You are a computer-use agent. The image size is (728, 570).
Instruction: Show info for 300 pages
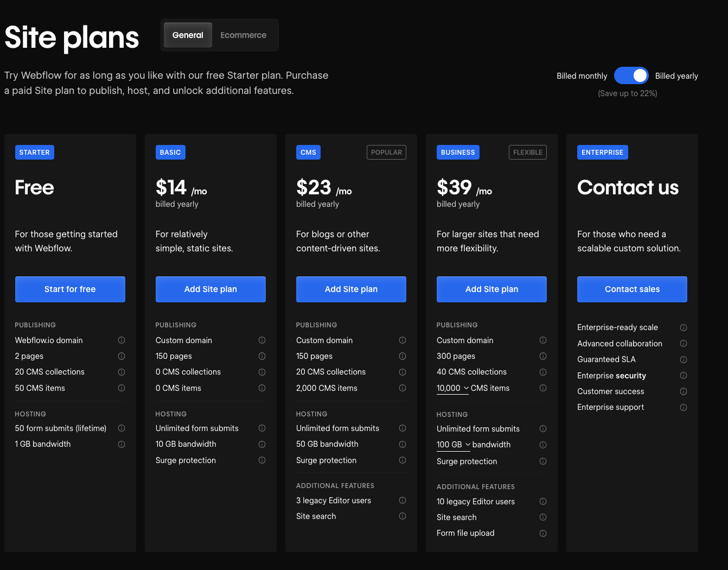click(x=543, y=356)
